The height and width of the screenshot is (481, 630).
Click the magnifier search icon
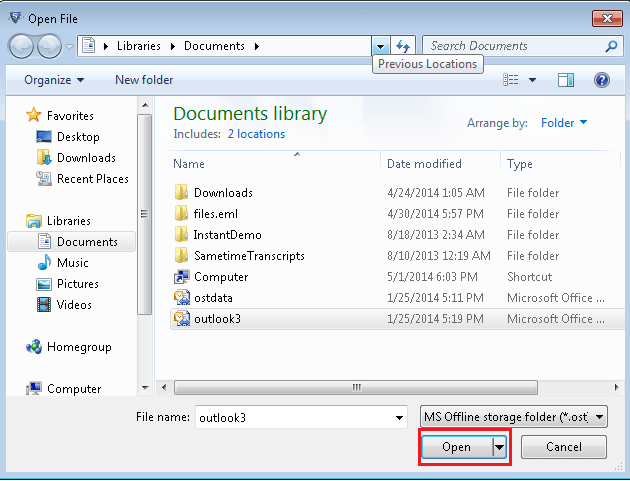[x=611, y=46]
